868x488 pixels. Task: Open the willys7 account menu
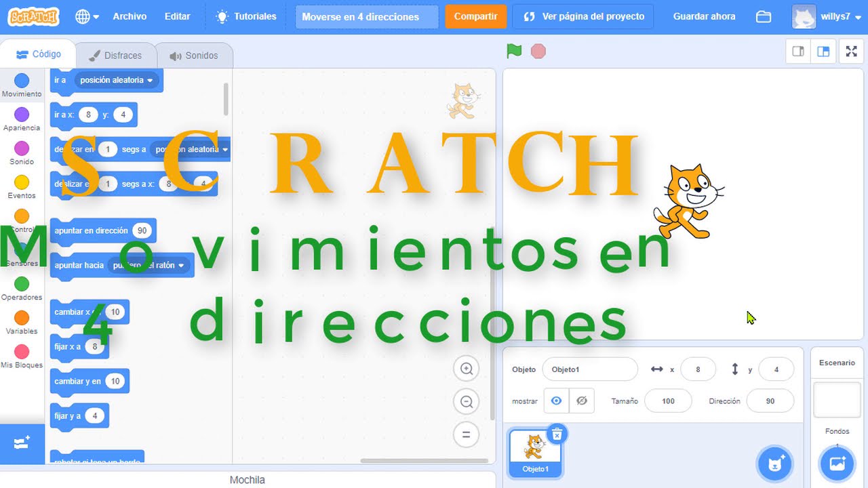pos(827,16)
